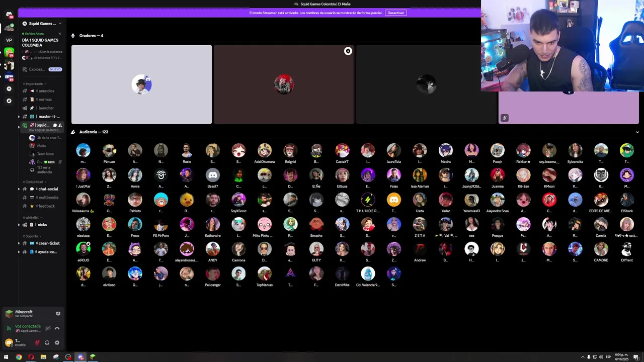644x362 pixels.
Task: Add a server with the plus icon
Action: click(x=9, y=88)
